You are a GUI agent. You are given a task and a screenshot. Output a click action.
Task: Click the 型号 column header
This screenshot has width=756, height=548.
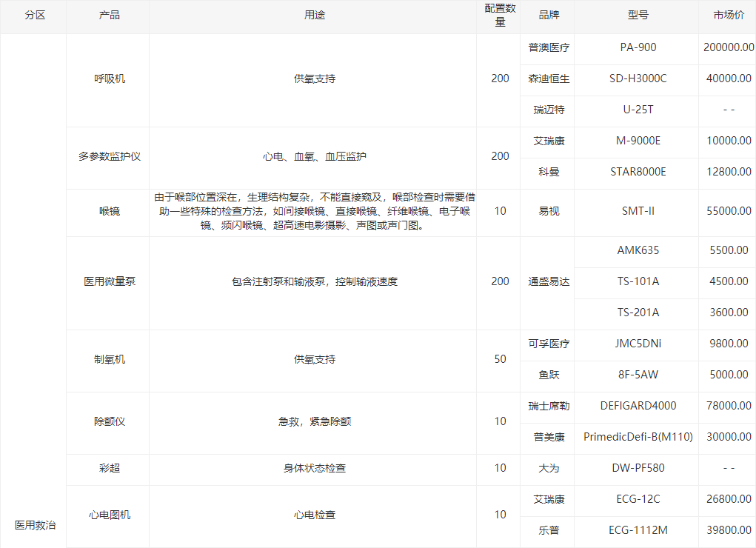[638, 16]
